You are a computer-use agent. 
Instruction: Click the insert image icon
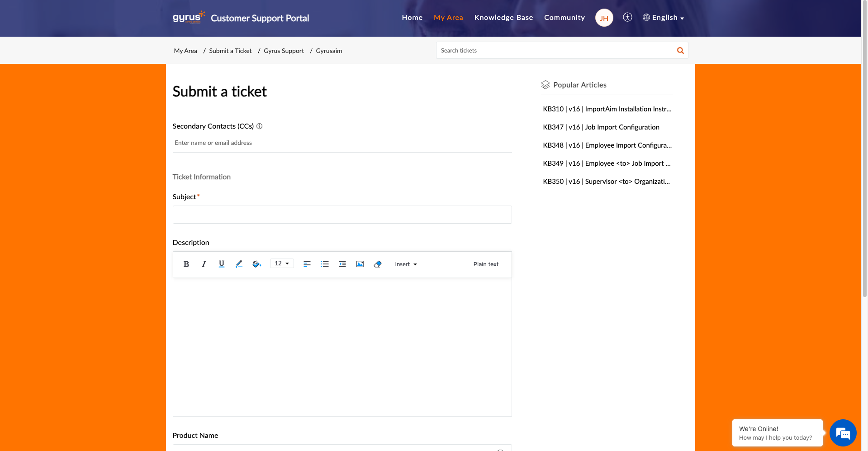click(x=360, y=264)
